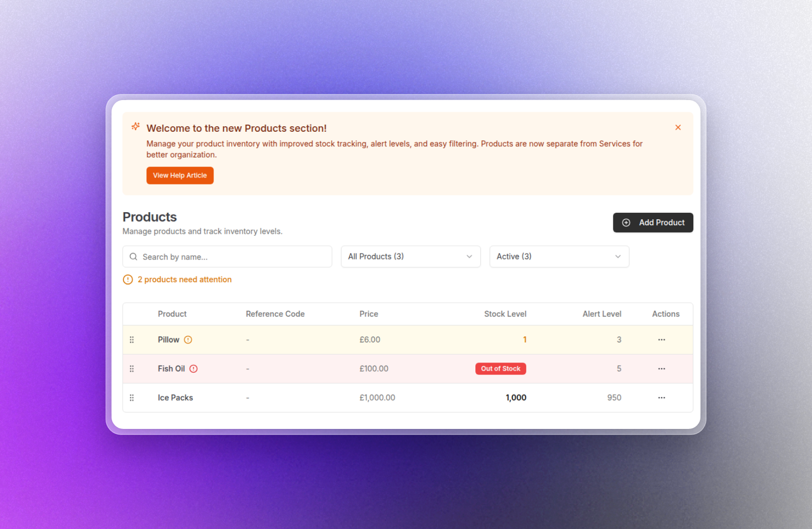The width and height of the screenshot is (812, 529).
Task: Click the Out of Stock badge
Action: click(x=500, y=369)
